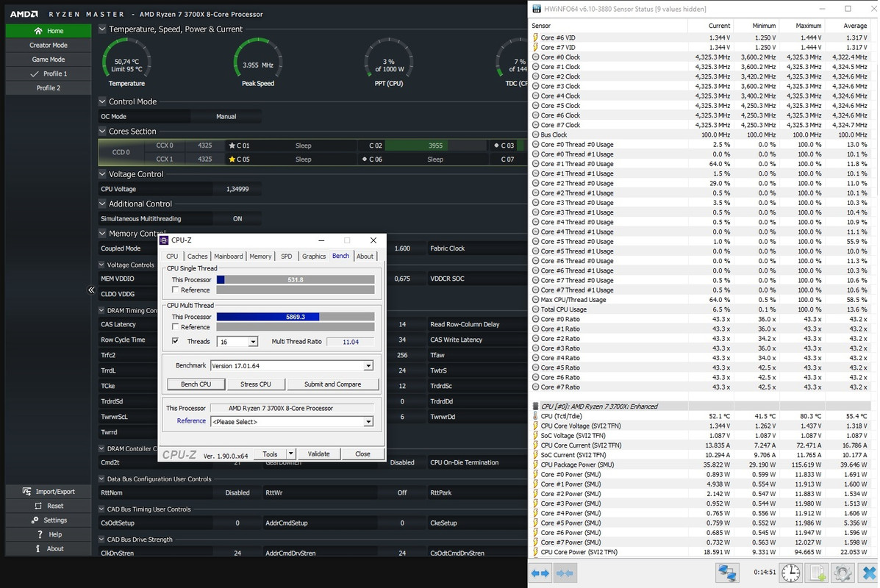Click the HWiNFO grayed collapse arrows button

[565, 573]
